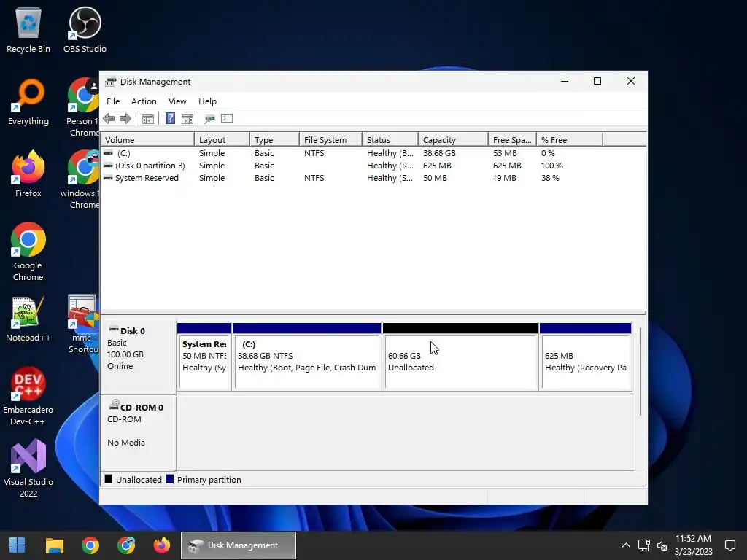This screenshot has width=747, height=560.
Task: Show hidden icons in the system tray
Action: pos(626,545)
